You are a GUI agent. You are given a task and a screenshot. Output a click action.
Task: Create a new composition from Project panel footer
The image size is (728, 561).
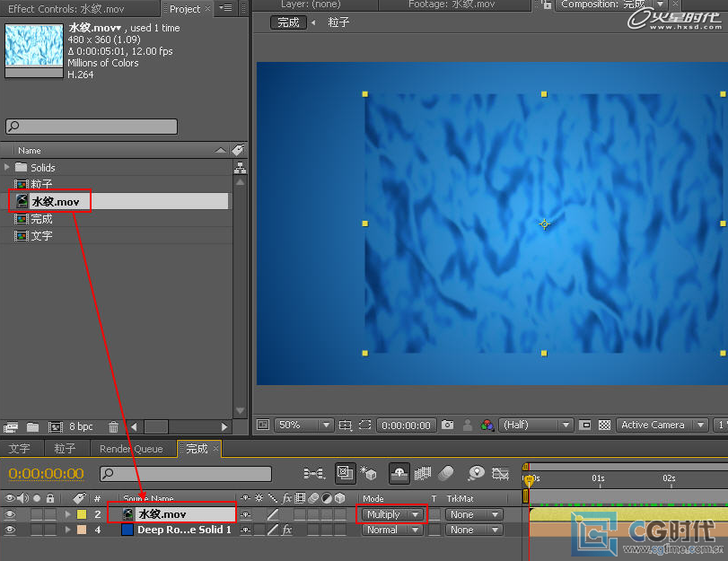click(56, 426)
